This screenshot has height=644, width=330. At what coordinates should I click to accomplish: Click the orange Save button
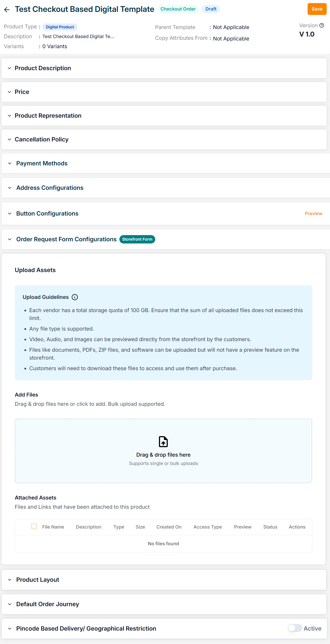click(x=317, y=9)
